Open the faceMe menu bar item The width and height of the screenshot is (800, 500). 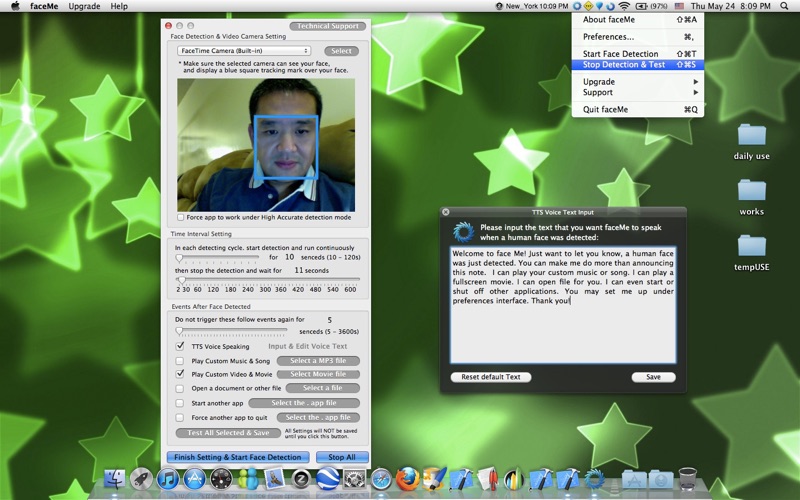tap(44, 6)
